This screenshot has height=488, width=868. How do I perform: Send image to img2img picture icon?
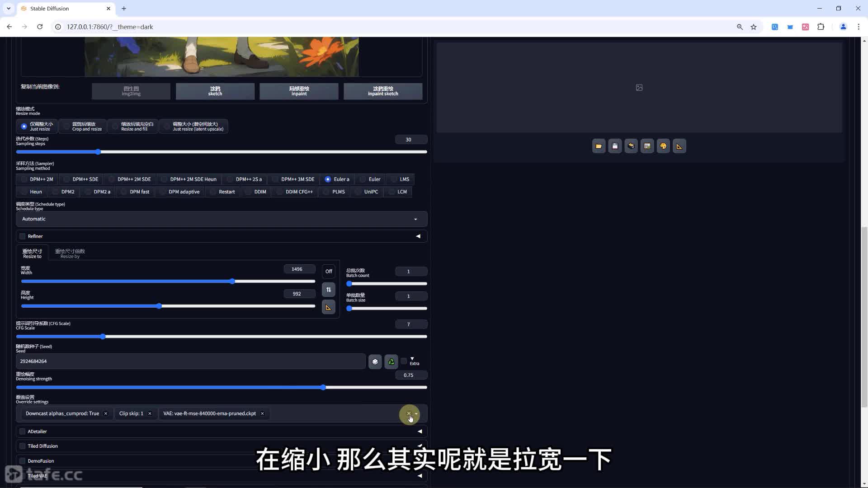tap(647, 146)
